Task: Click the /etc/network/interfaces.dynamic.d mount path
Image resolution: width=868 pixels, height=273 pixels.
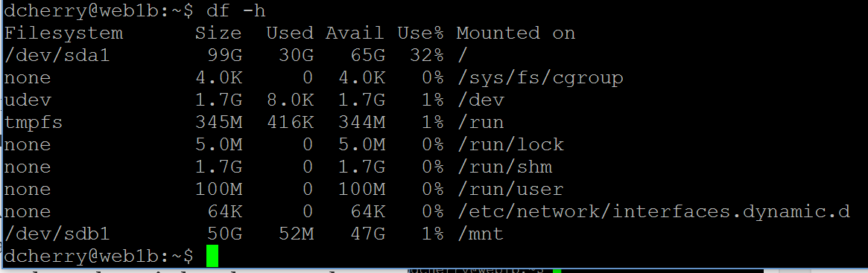Action: click(x=653, y=212)
